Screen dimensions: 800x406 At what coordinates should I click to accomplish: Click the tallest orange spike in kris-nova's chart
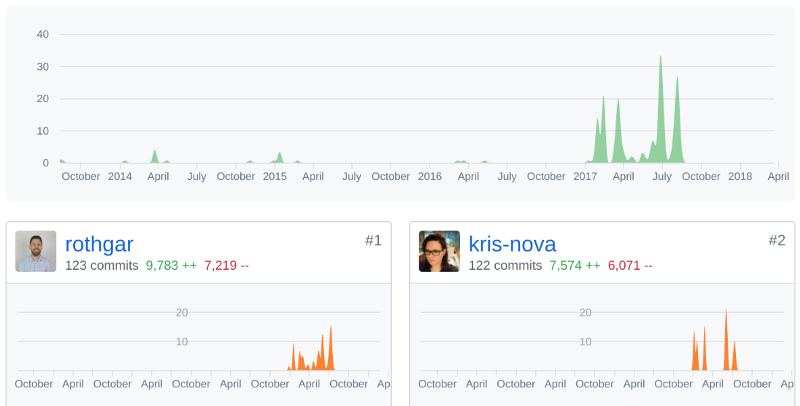(727, 341)
